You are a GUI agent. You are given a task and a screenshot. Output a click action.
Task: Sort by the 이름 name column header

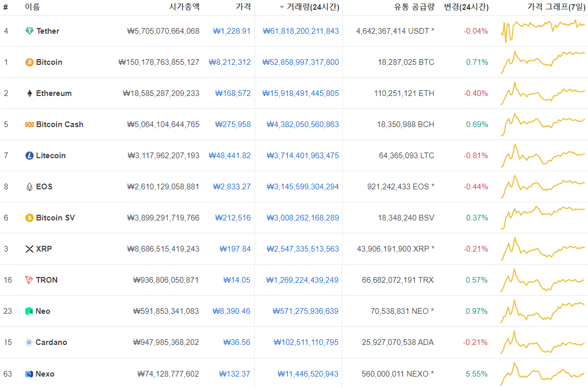(x=32, y=7)
